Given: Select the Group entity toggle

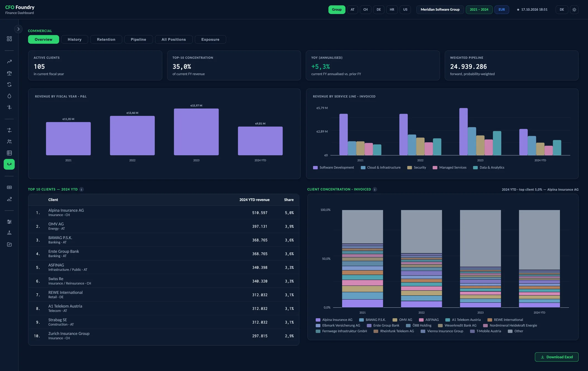Looking at the screenshot, I should pos(337,9).
